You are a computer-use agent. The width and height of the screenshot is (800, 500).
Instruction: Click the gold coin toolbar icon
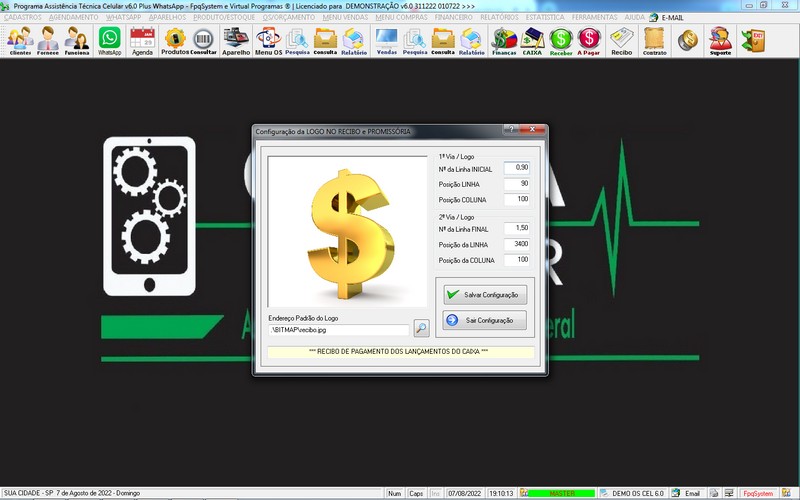click(x=687, y=40)
